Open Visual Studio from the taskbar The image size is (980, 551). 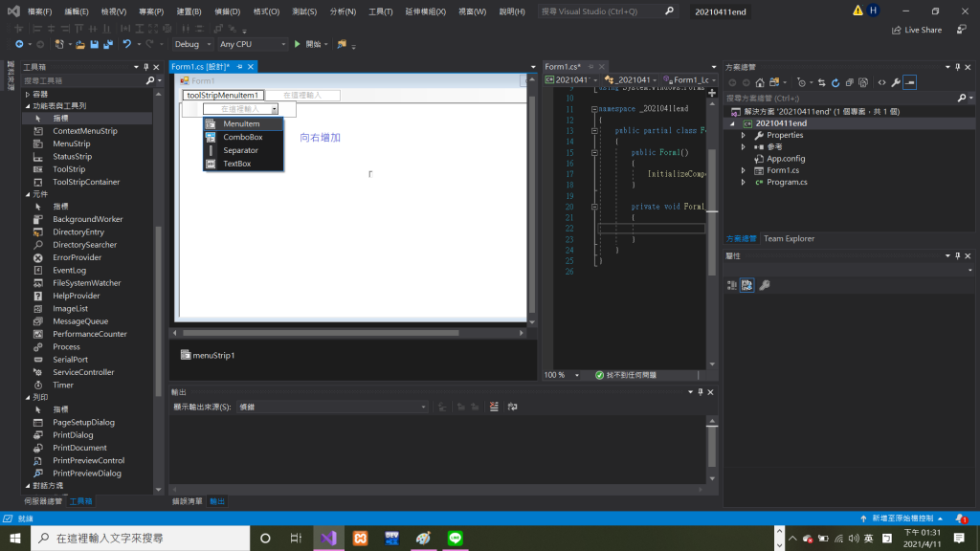click(329, 538)
